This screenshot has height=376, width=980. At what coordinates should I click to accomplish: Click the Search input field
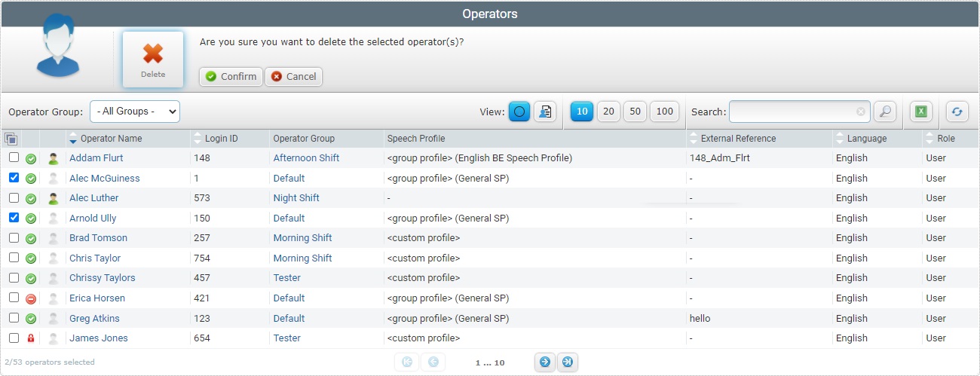pos(792,112)
